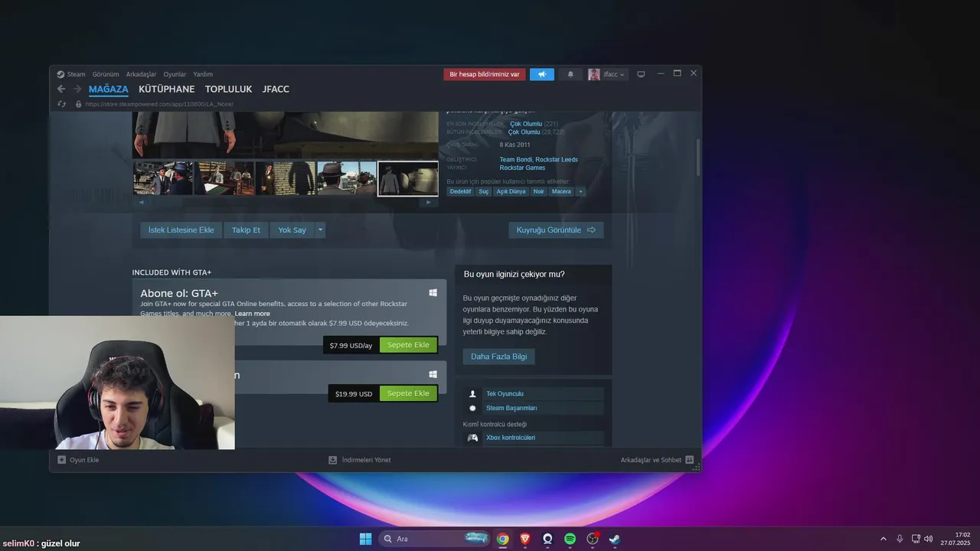Open the Xbox kontrolcüleri link
The width and height of the screenshot is (980, 551).
511,438
